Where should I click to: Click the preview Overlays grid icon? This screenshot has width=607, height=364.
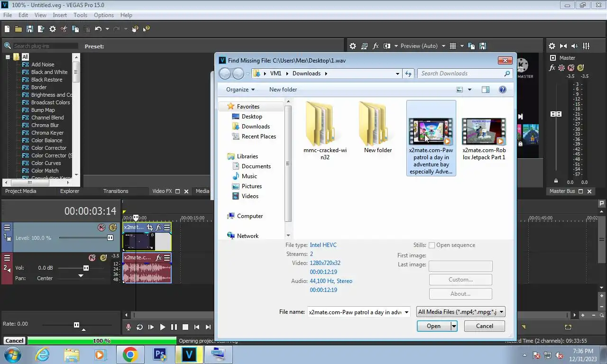pos(453,46)
